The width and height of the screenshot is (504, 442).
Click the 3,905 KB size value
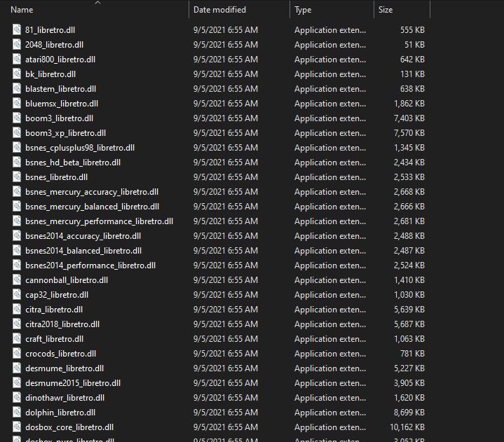tap(409, 383)
